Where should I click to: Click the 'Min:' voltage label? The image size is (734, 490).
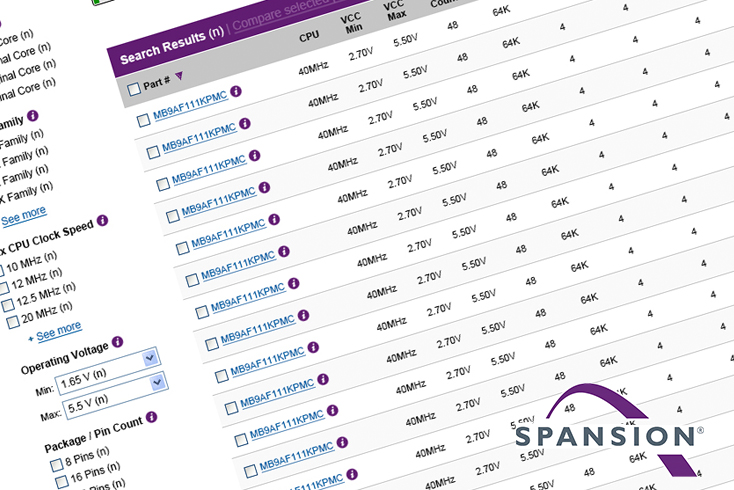click(44, 390)
